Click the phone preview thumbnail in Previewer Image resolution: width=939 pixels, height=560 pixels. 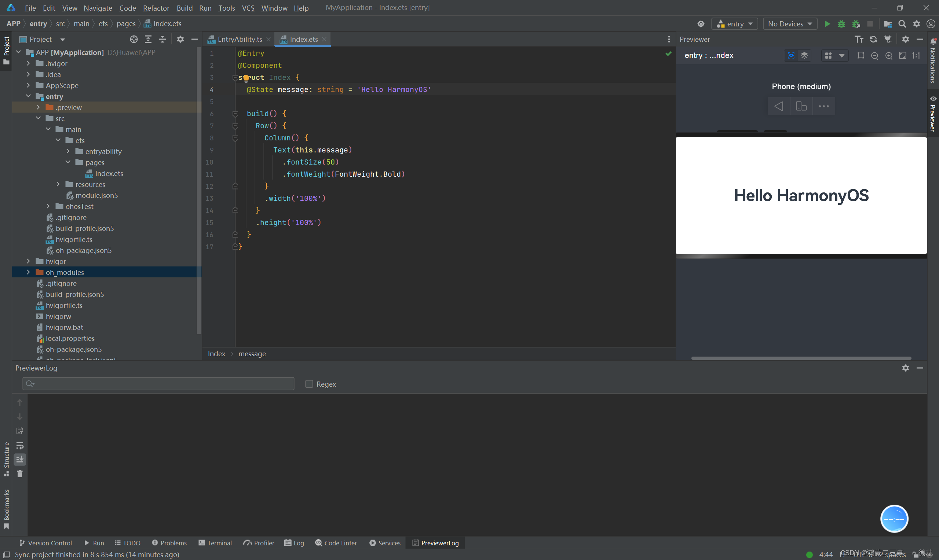pos(800,106)
